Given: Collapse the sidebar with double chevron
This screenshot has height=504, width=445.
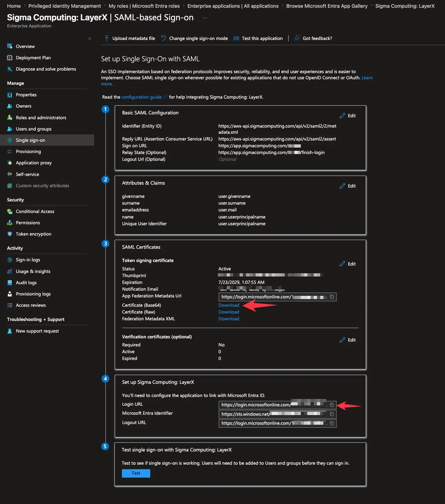Looking at the screenshot, I should pyautogui.click(x=90, y=38).
